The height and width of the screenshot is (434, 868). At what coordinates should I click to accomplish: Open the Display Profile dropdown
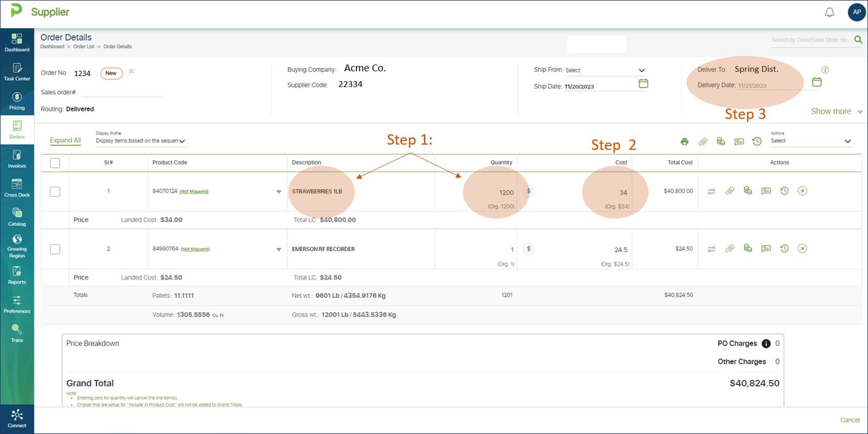point(141,140)
